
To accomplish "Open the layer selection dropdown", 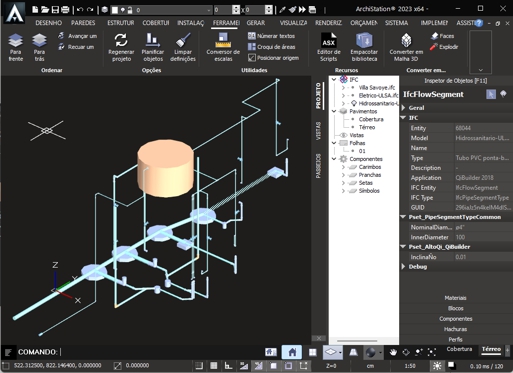I will click(x=209, y=10).
